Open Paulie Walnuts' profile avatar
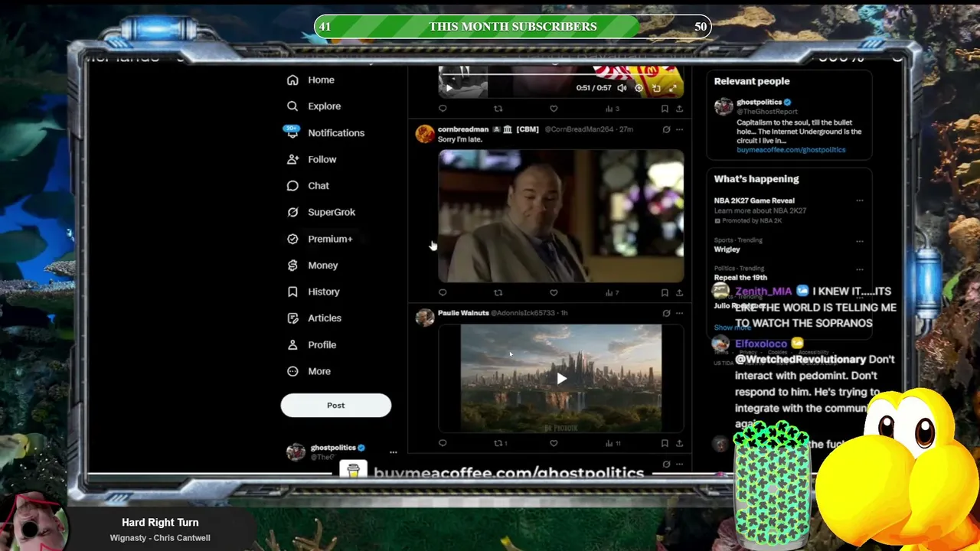The width and height of the screenshot is (980, 551). (425, 317)
